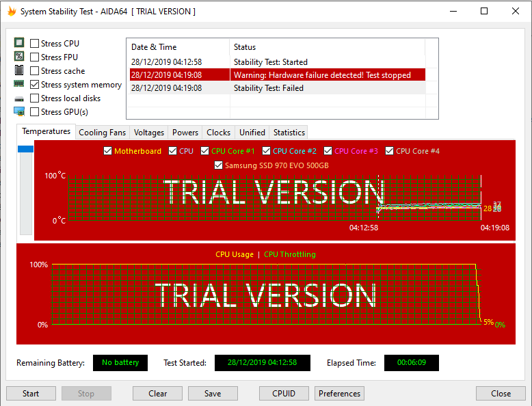Click the 04:12:58 time label under temperature graph
Screen dimensions: 532x406
[364, 228]
